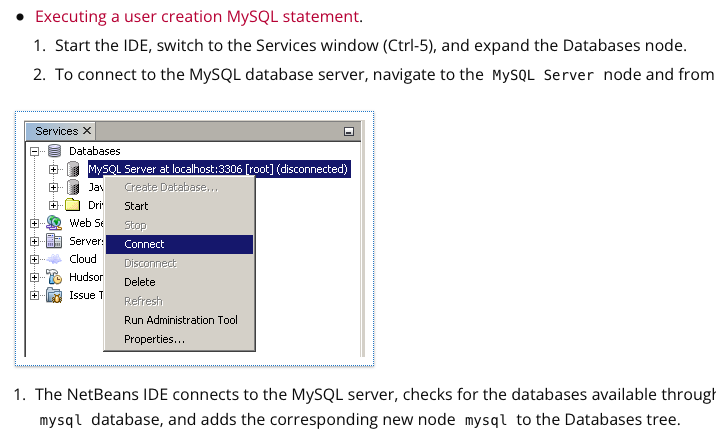Expand the Drivers folder node
Image resolution: width=716 pixels, height=443 pixels.
click(x=53, y=205)
